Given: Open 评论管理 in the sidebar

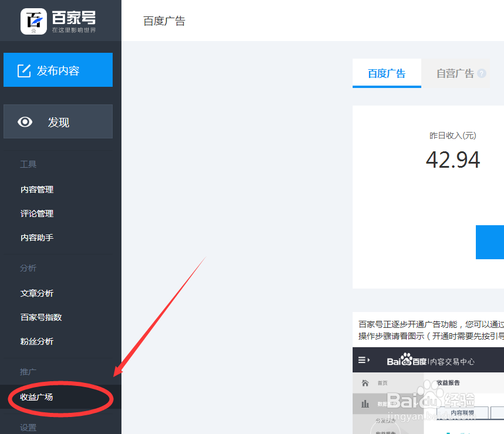Looking at the screenshot, I should (36, 213).
